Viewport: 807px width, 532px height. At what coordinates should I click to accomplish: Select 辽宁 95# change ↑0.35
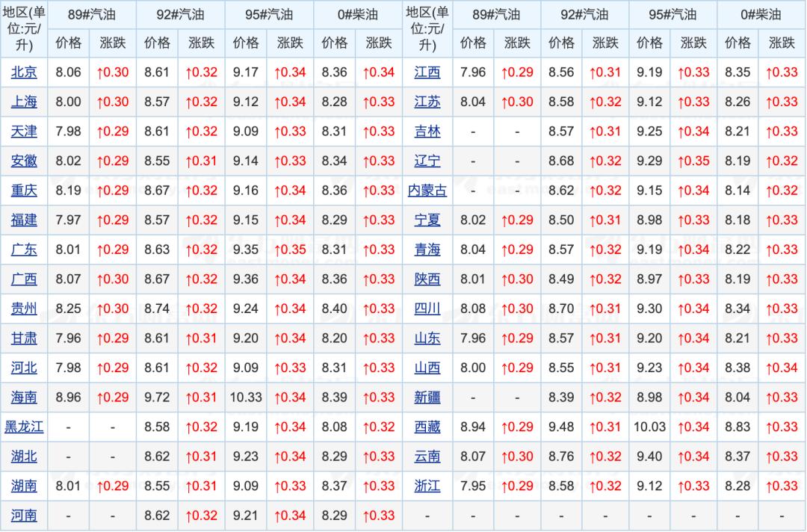pos(693,161)
